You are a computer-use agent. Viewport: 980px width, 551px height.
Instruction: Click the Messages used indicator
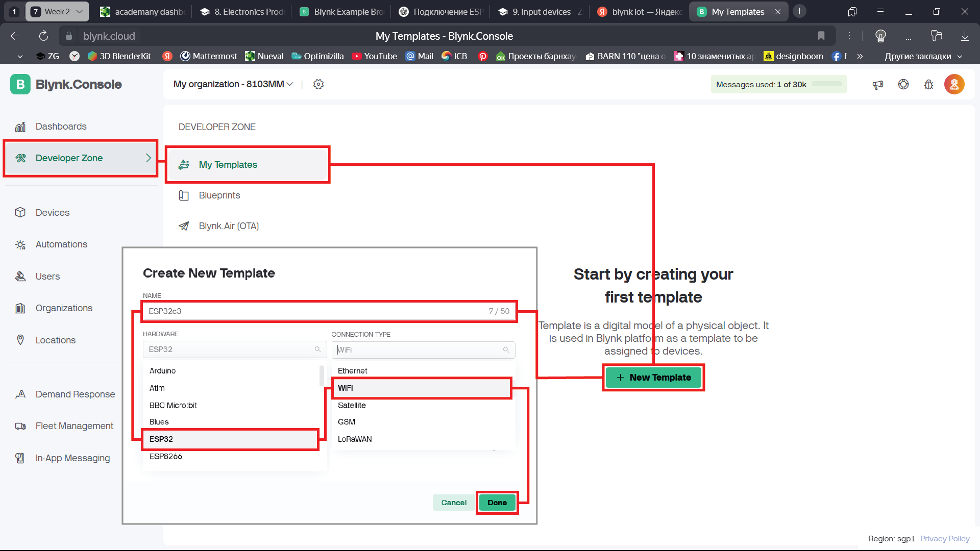tap(779, 84)
